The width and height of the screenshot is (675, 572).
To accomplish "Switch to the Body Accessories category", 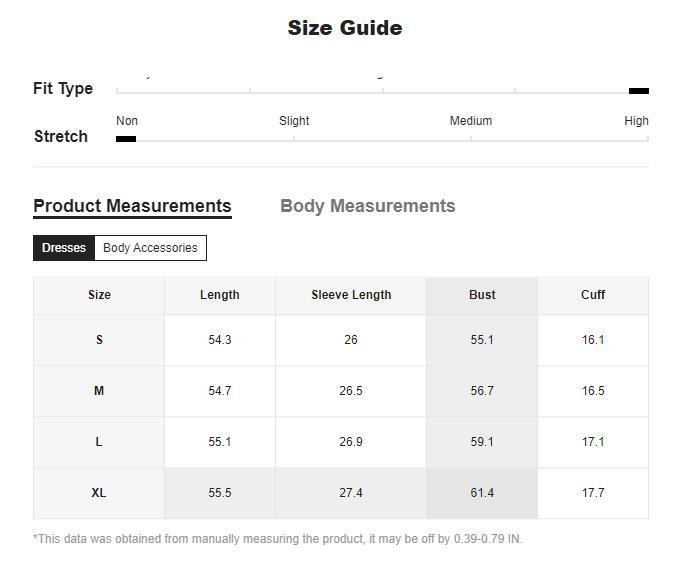I will coord(150,248).
